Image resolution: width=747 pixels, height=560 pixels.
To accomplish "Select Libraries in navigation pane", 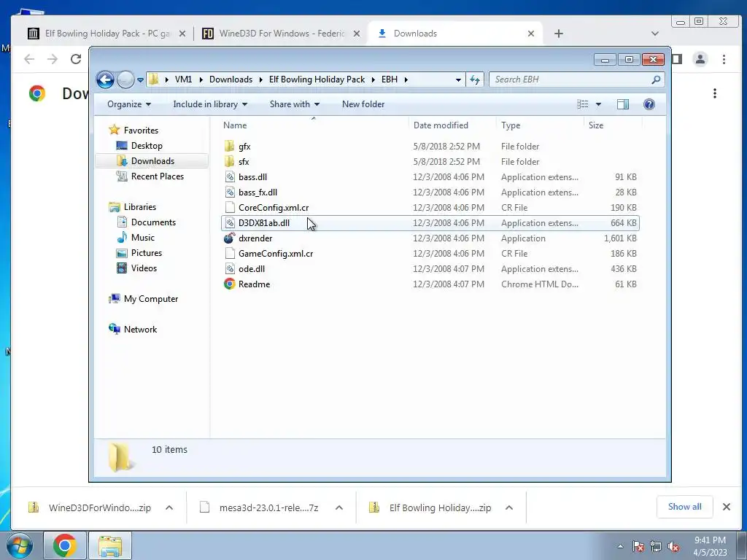I will (139, 206).
